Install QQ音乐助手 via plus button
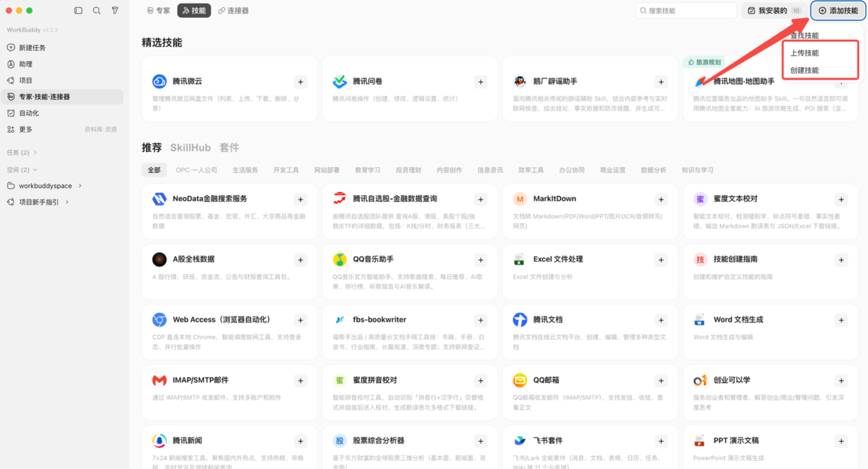The image size is (868, 469). coord(481,260)
